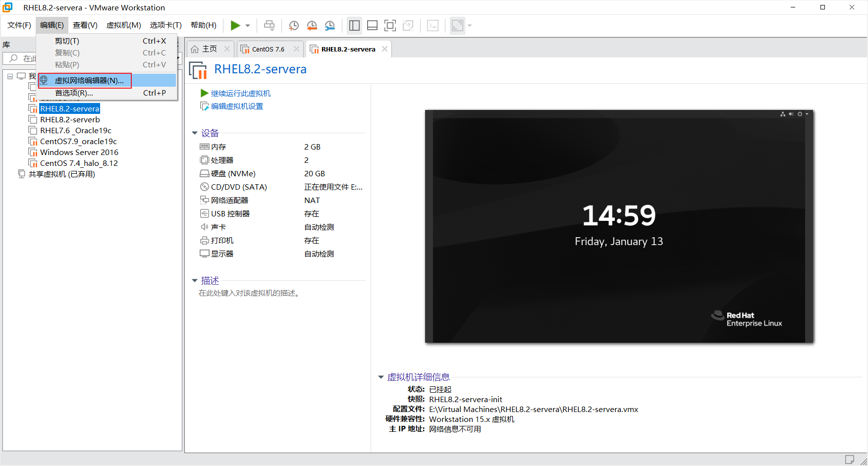Viewport: 868px width, 466px height.
Task: Select RHEL7.6 _Oracle19c in library
Action: coord(75,130)
